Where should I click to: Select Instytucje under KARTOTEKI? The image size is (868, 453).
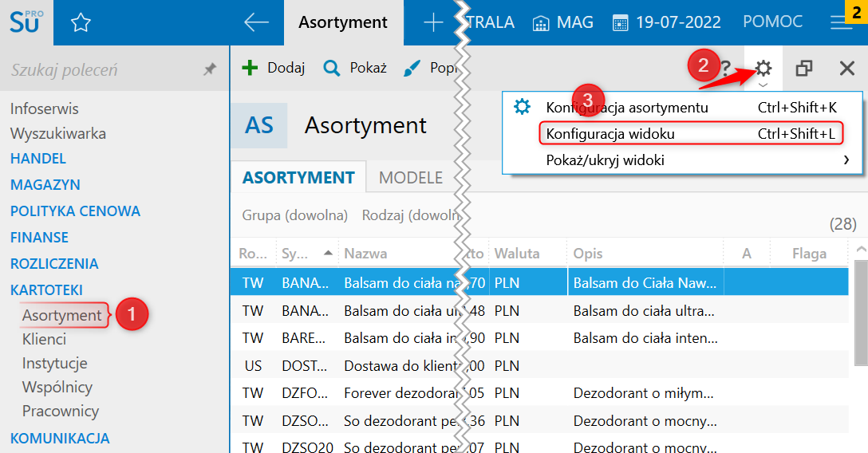coord(55,363)
